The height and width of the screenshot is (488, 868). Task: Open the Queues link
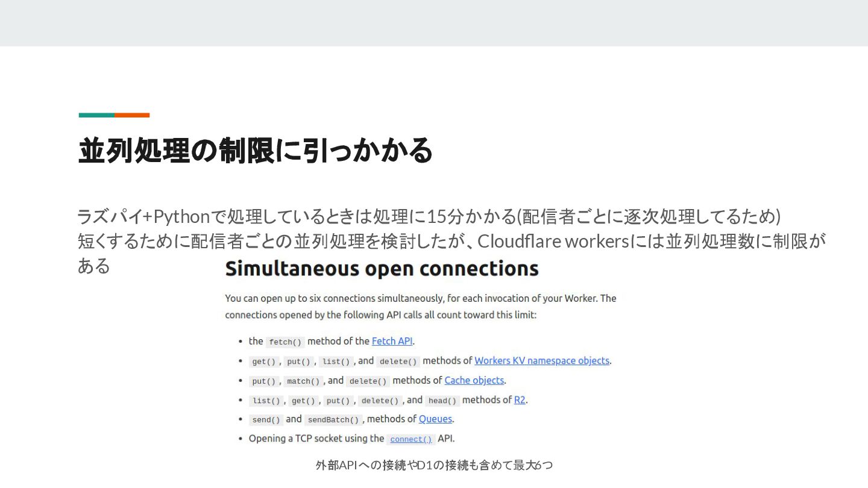coord(435,419)
